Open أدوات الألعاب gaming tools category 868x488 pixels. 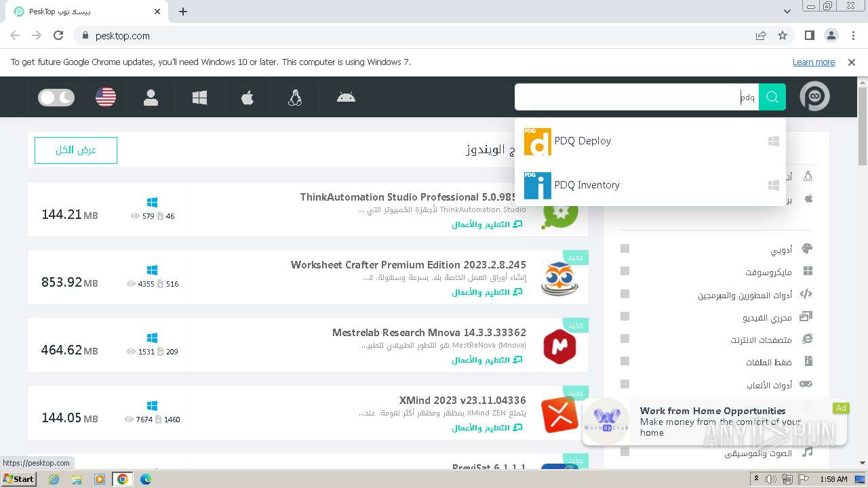point(769,385)
